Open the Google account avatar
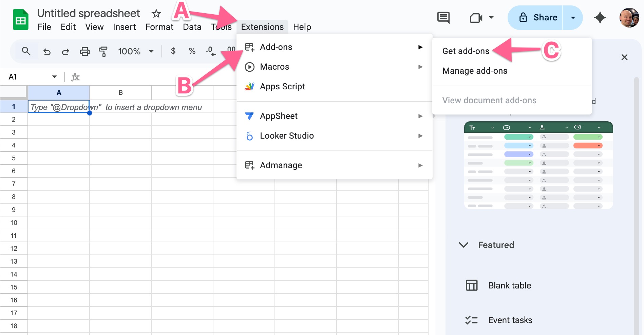Image resolution: width=644 pixels, height=335 pixels. [x=629, y=18]
